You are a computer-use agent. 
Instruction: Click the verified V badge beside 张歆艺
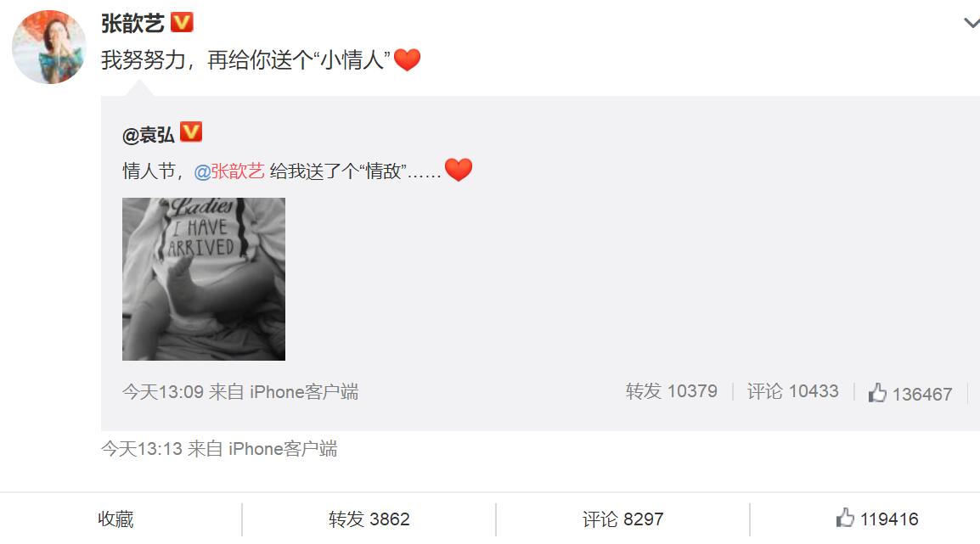pos(182,22)
